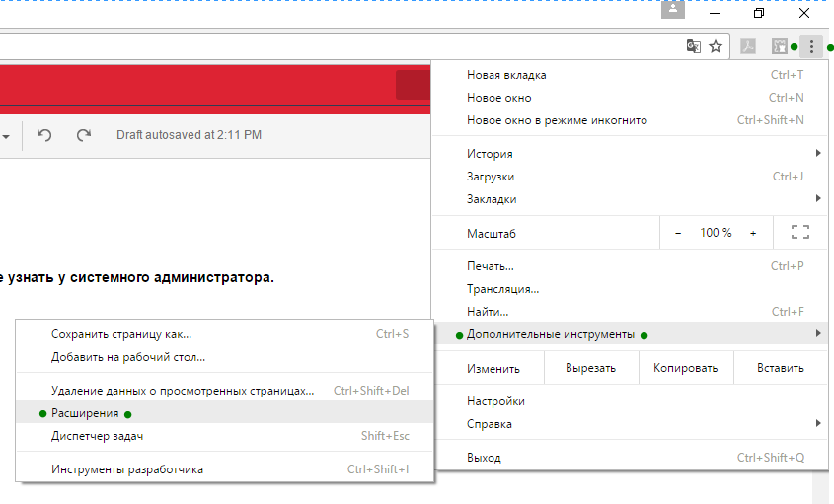Close the Chrome window
The width and height of the screenshot is (834, 504).
click(x=804, y=13)
